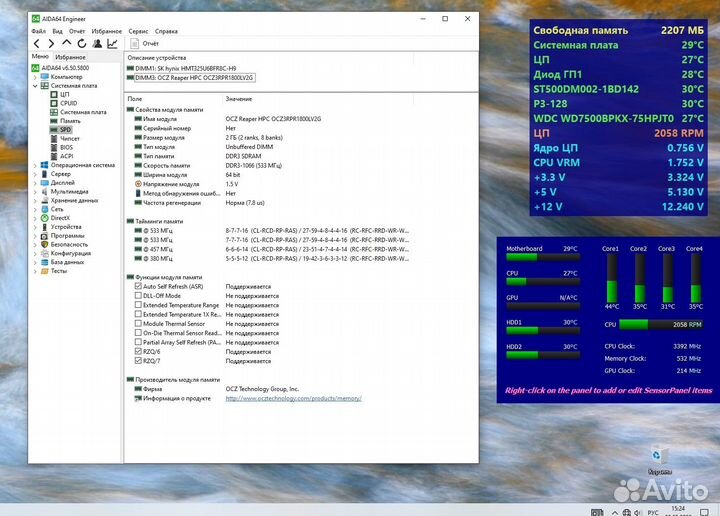
Task: Switch input language via РУС indicator
Action: pyautogui.click(x=652, y=513)
